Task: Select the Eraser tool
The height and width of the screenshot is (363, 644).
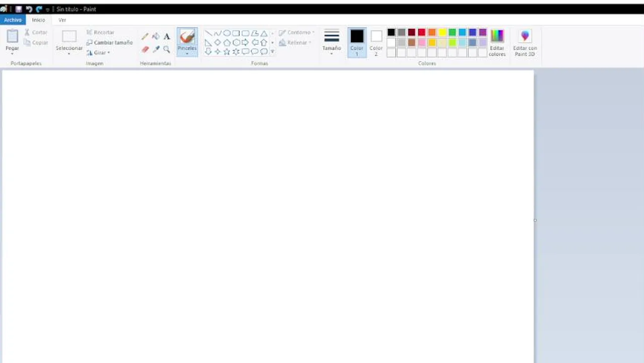Action: tap(145, 49)
